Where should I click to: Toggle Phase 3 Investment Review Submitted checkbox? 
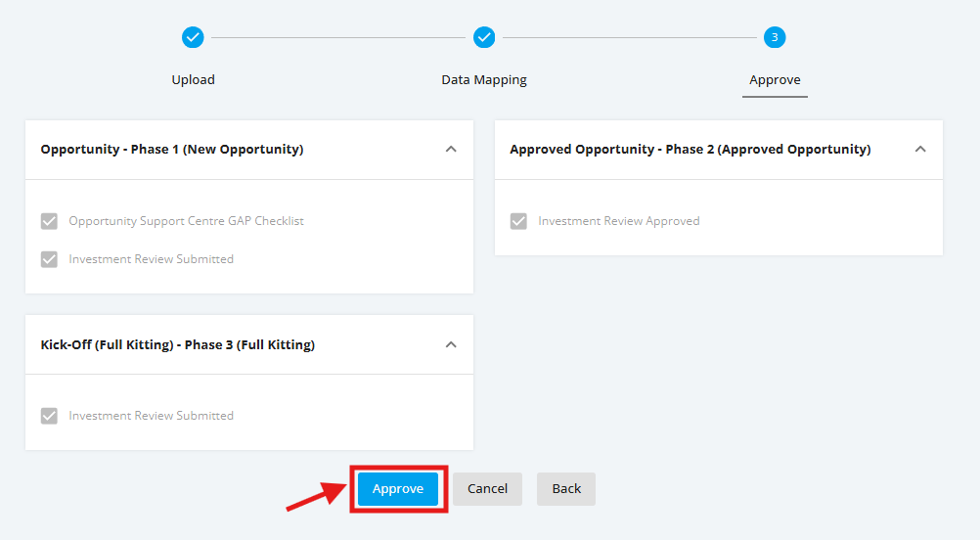click(x=49, y=417)
